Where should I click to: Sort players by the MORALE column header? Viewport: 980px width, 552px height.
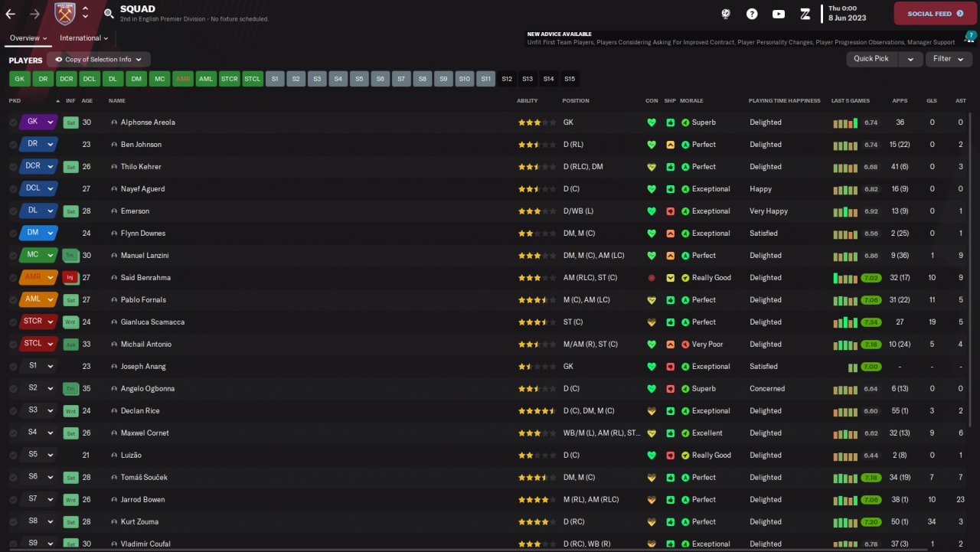coord(691,101)
